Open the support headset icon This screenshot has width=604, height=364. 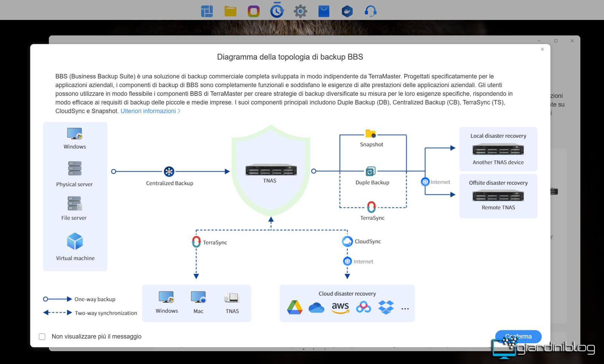tap(370, 11)
